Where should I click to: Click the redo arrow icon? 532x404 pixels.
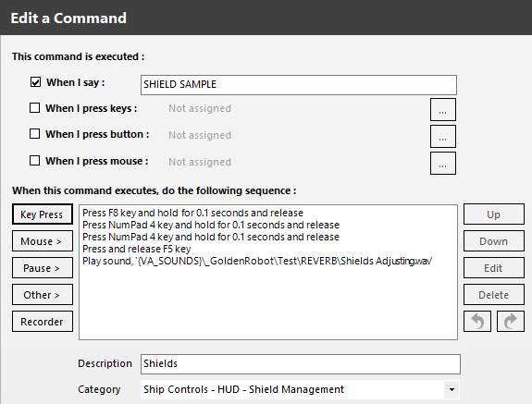[511, 322]
